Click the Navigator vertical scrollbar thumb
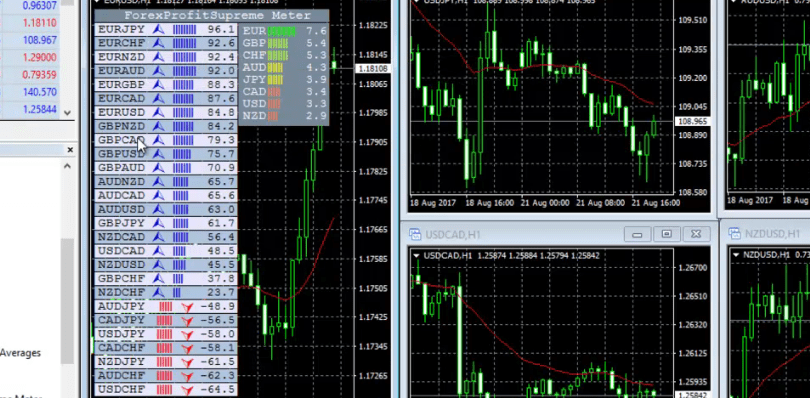810x398 pixels. (x=68, y=301)
